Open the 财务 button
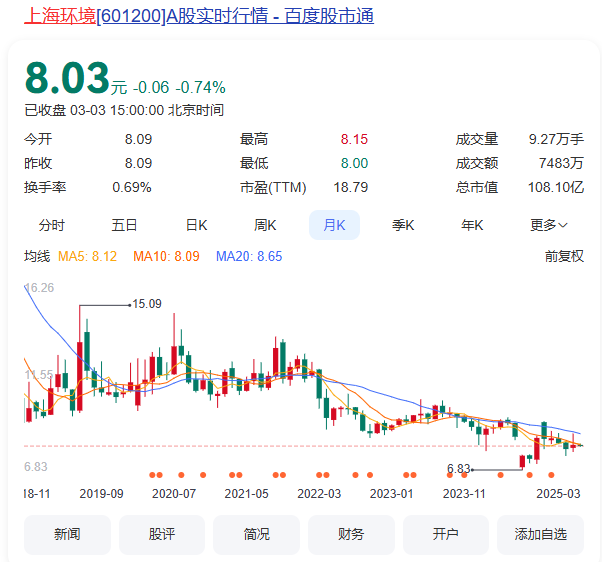Screen dimensions: 602x562 point(351,534)
